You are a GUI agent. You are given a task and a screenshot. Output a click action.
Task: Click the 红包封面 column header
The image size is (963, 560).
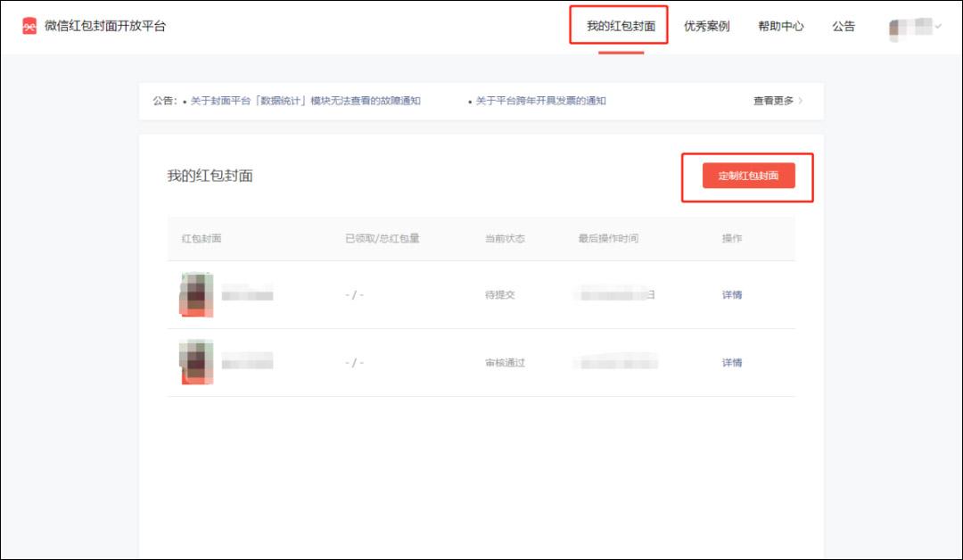(x=202, y=238)
